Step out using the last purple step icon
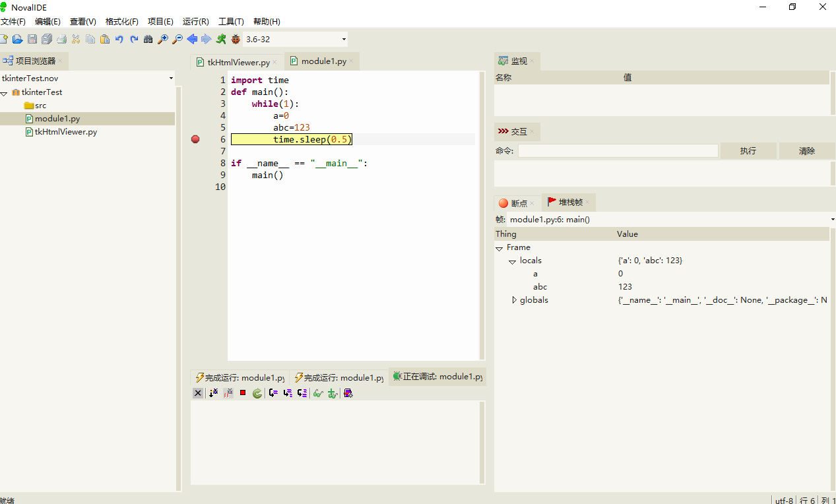836x504 pixels. [x=302, y=393]
